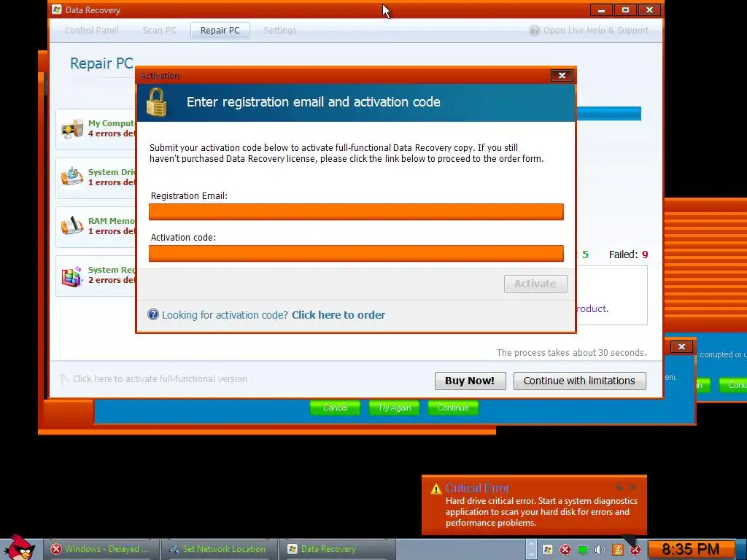Viewport: 747px width, 560px height.
Task: Click Continue with limitations button
Action: coord(579,381)
